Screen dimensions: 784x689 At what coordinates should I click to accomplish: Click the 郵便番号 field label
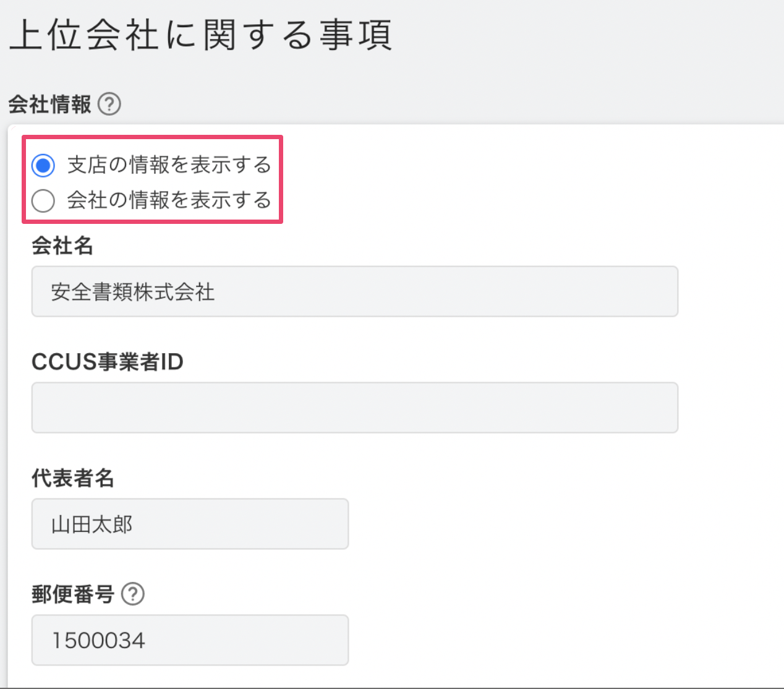[73, 594]
